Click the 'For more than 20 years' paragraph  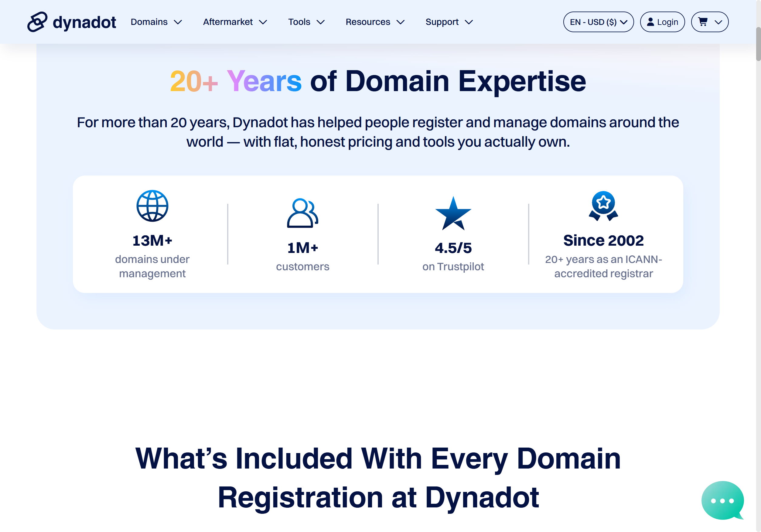click(378, 132)
